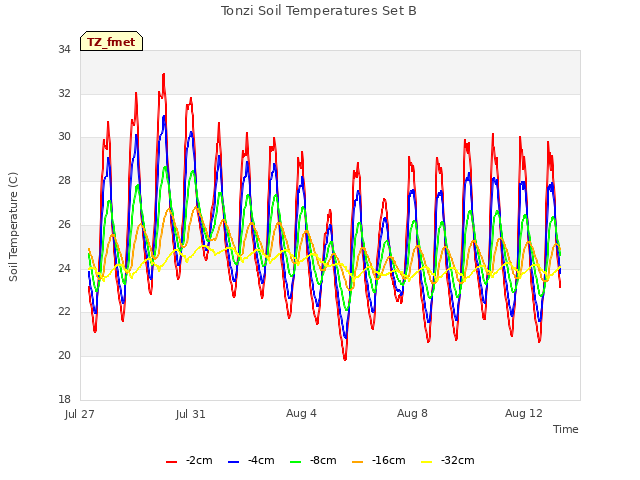Click the Time axis label
The width and height of the screenshot is (640, 480).
[565, 429]
